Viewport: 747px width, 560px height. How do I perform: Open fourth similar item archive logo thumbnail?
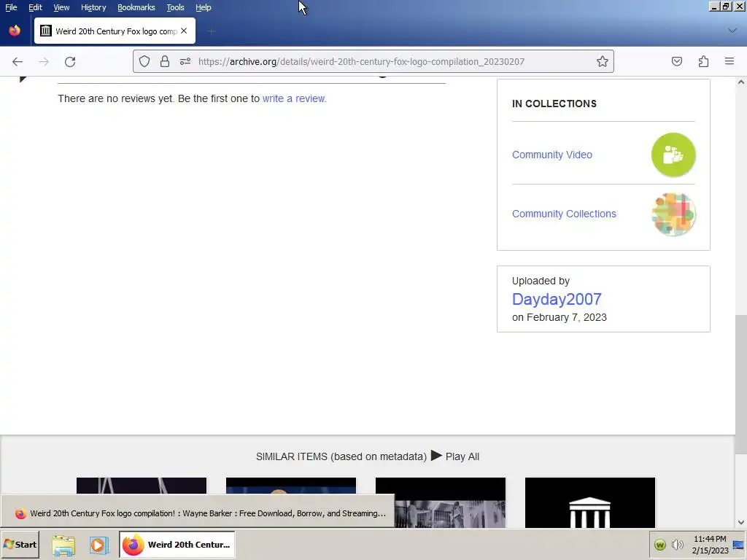click(590, 502)
